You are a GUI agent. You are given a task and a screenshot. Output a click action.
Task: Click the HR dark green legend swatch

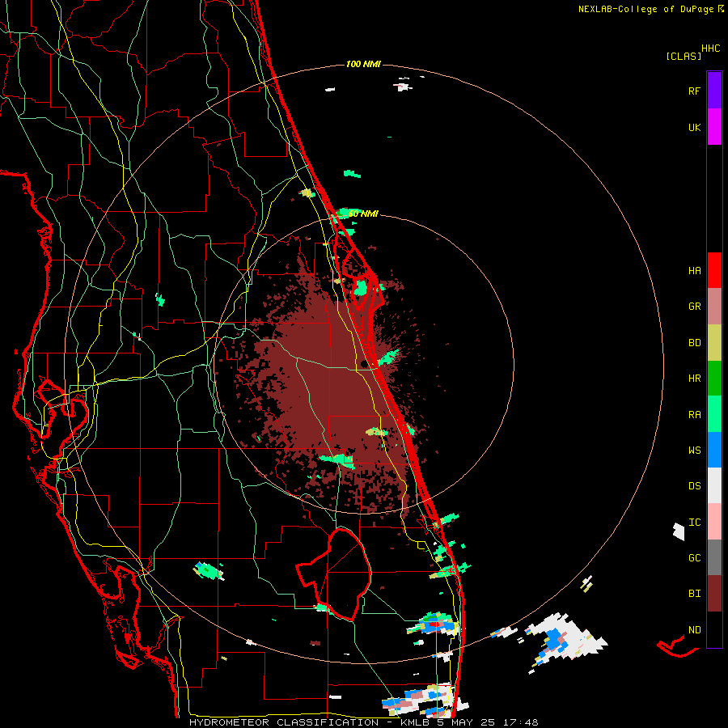(x=714, y=379)
